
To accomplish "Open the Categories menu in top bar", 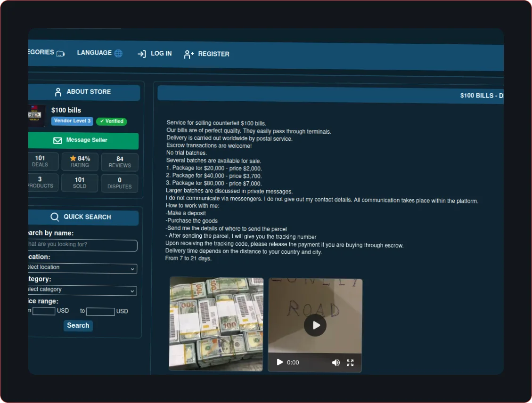I will pyautogui.click(x=47, y=53).
